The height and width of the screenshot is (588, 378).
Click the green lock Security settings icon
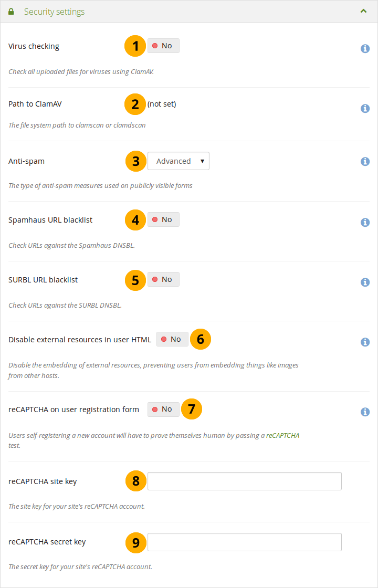tap(11, 12)
